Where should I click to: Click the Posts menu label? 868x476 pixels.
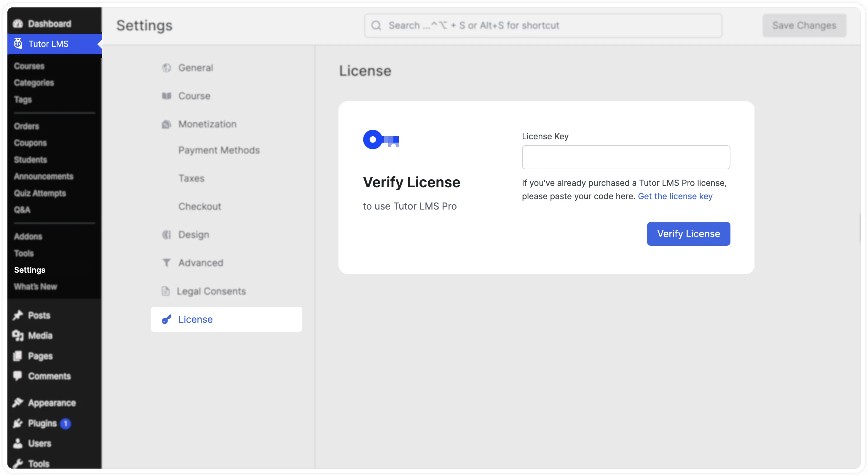(39, 315)
